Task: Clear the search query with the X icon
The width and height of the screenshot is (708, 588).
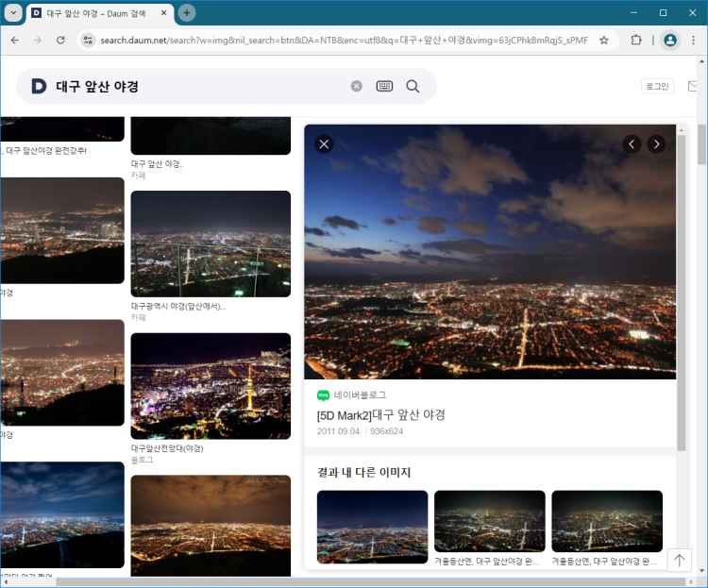Action: [x=356, y=86]
